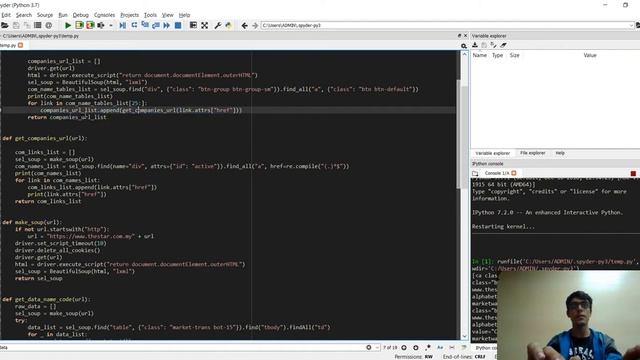Save data icon in Variable explorer

coord(484,45)
